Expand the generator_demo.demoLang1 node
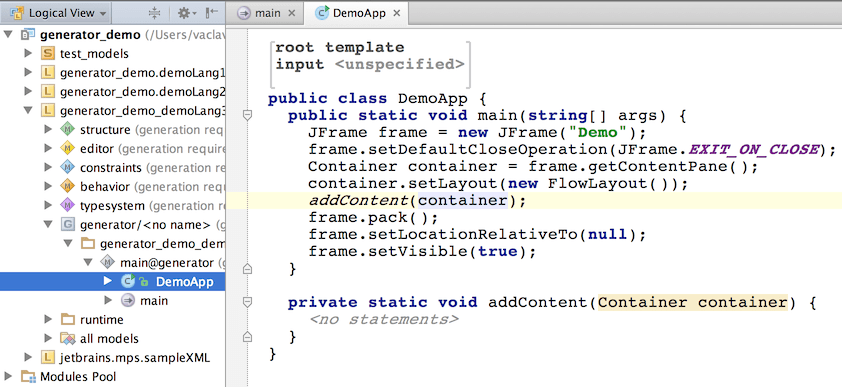The width and height of the screenshot is (842, 387). pyautogui.click(x=28, y=72)
